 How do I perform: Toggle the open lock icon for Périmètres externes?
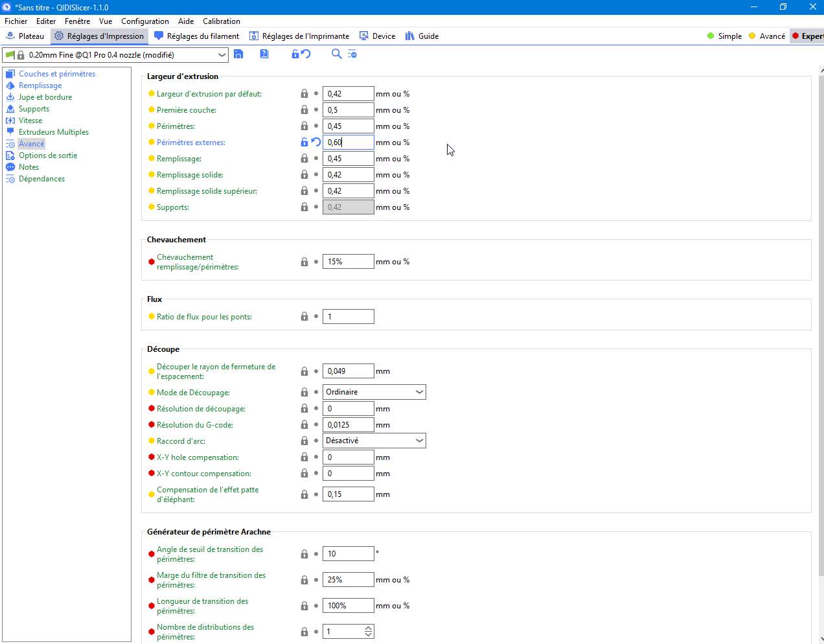coord(304,142)
